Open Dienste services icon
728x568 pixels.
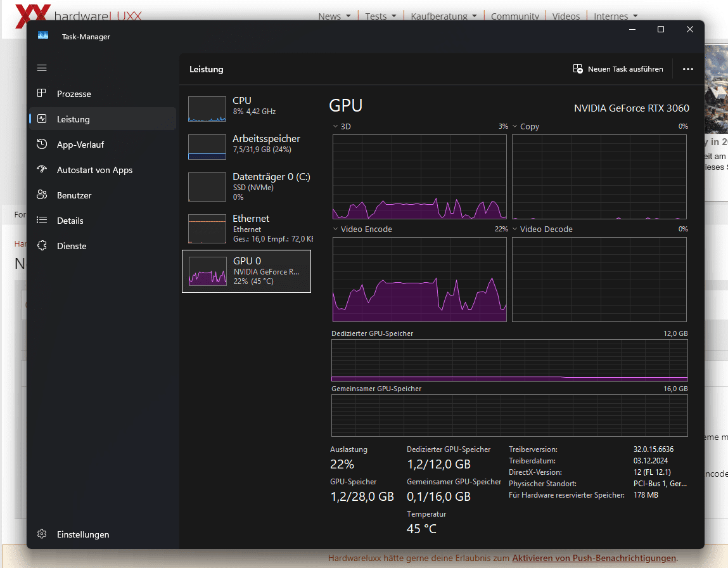42,246
